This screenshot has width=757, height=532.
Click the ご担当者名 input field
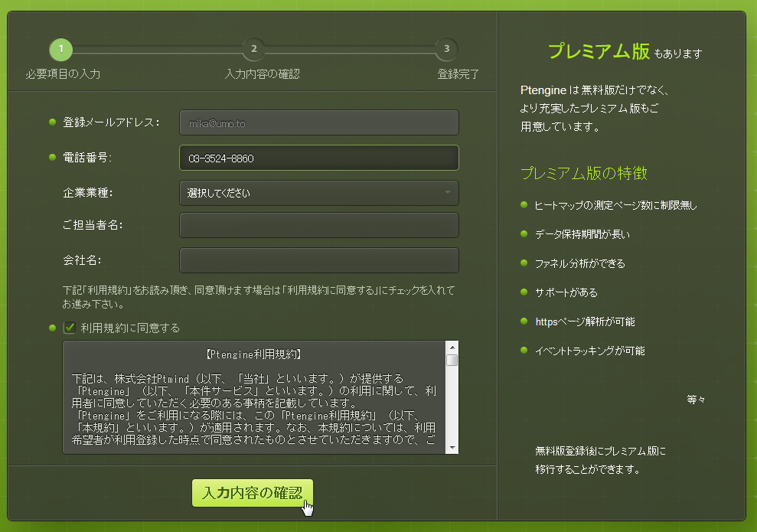319,225
